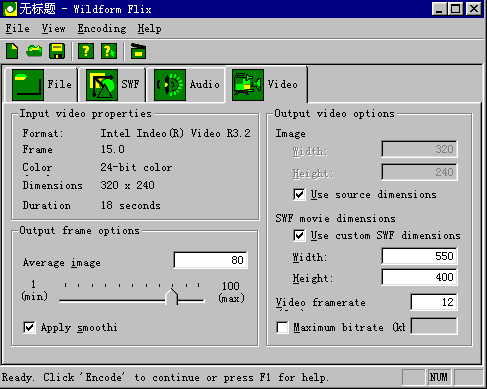Click the SWF tab's shapes icon
This screenshot has height=389, width=487.
click(102, 85)
